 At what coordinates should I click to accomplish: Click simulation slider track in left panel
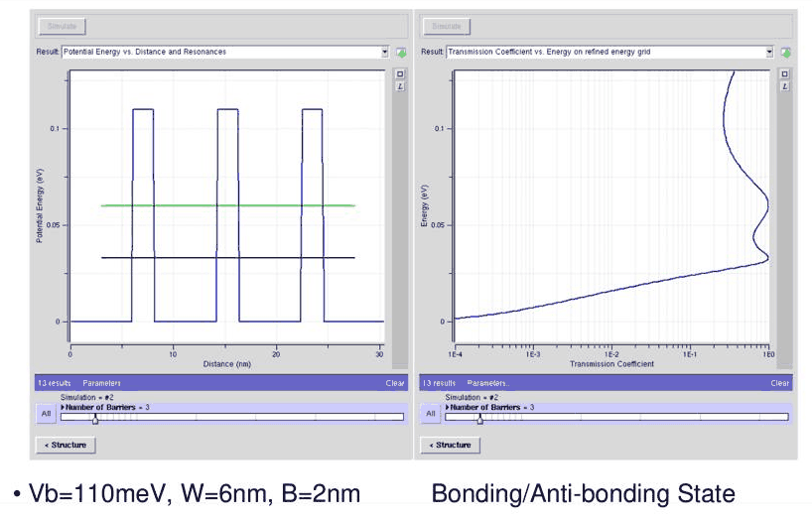pos(232,417)
